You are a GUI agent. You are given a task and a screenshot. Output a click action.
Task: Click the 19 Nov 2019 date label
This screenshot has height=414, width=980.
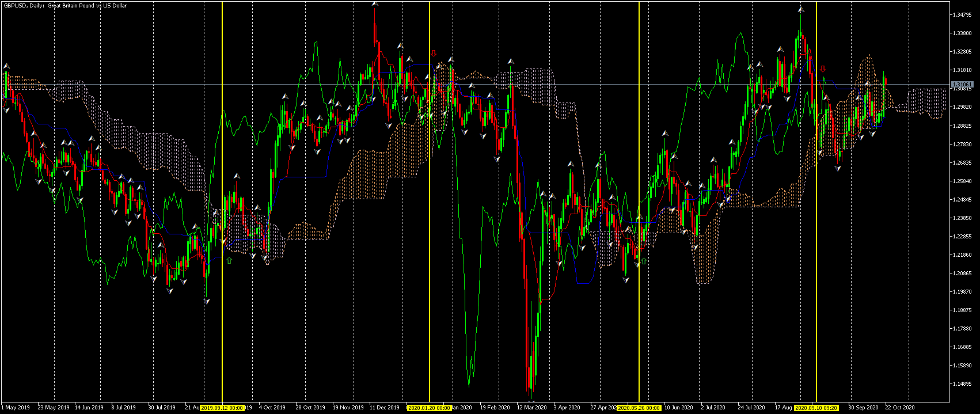point(348,408)
